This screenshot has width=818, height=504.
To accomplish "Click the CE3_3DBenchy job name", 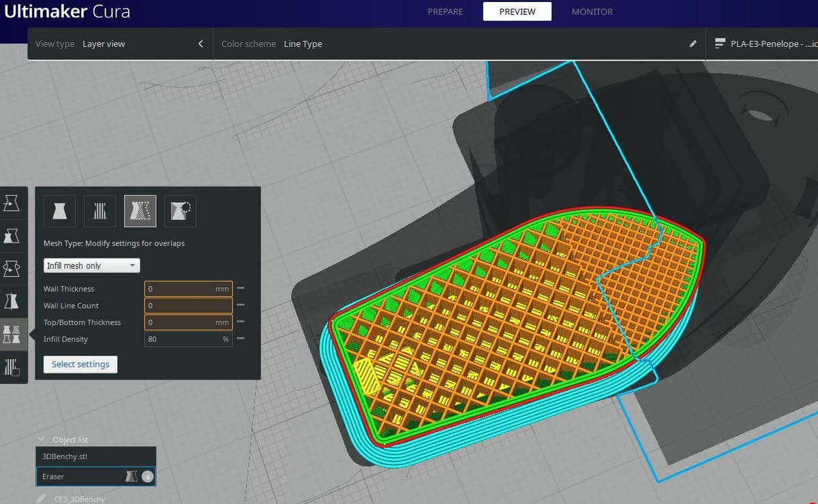I will pyautogui.click(x=80, y=499).
